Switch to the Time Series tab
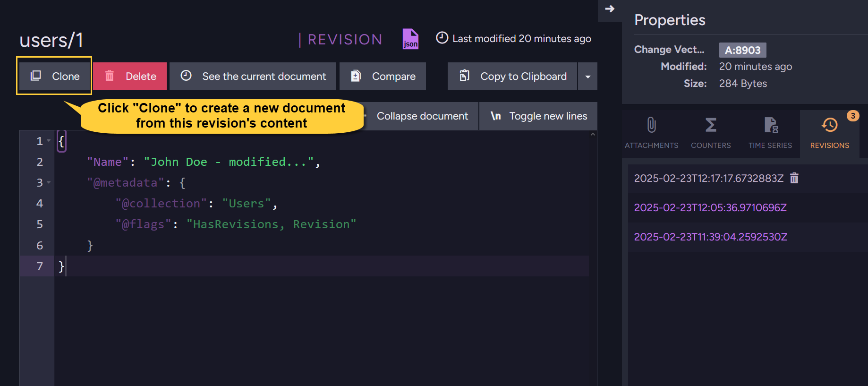Image resolution: width=868 pixels, height=386 pixels. pyautogui.click(x=770, y=133)
